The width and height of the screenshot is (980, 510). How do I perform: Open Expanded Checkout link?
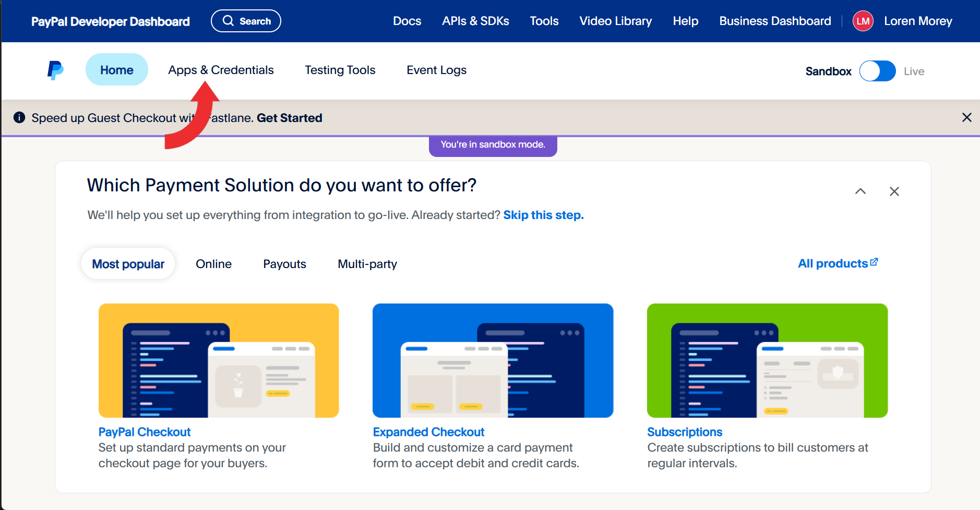(x=428, y=432)
